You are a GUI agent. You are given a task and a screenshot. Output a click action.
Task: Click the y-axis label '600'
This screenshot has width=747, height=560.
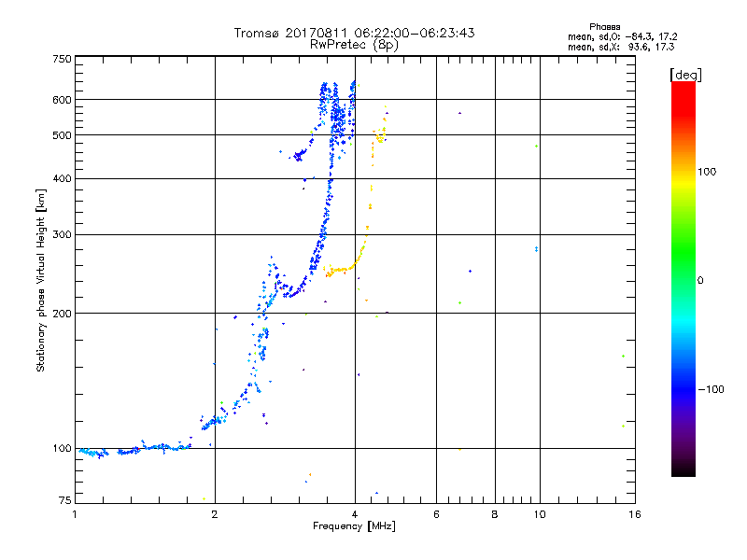click(62, 100)
